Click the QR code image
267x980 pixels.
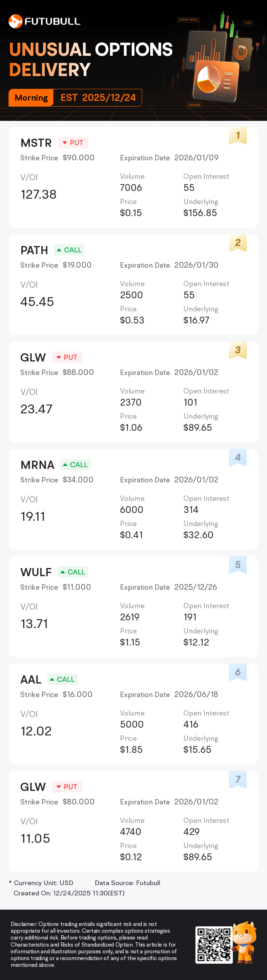pos(214,945)
